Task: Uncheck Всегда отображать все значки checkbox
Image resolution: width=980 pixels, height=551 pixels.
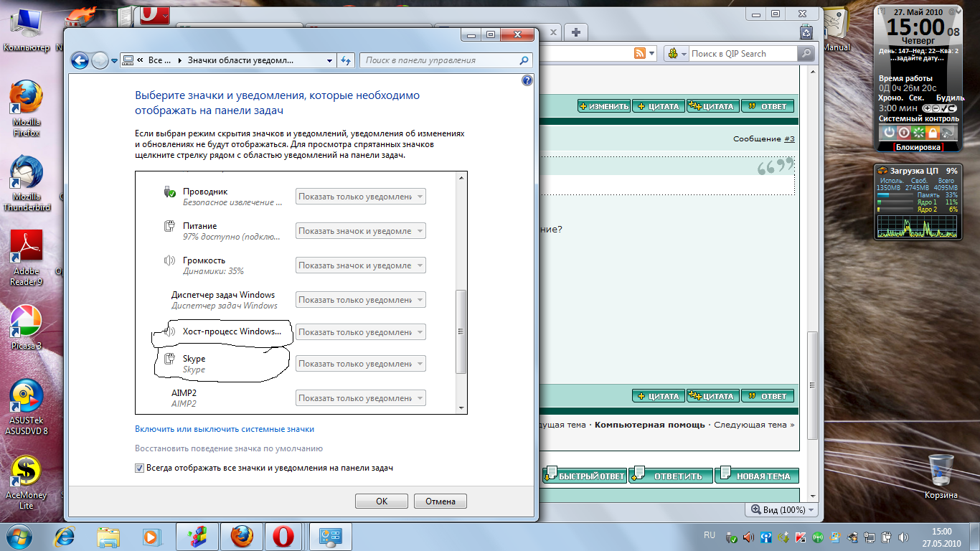Action: tap(139, 468)
